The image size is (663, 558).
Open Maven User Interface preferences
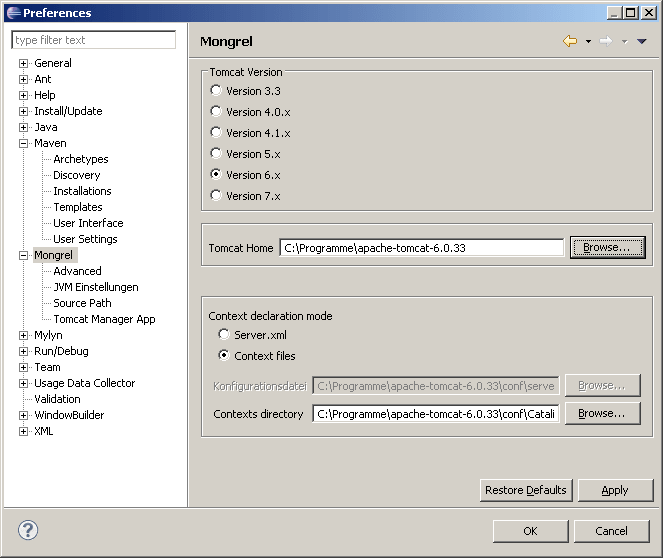pyautogui.click(x=88, y=223)
